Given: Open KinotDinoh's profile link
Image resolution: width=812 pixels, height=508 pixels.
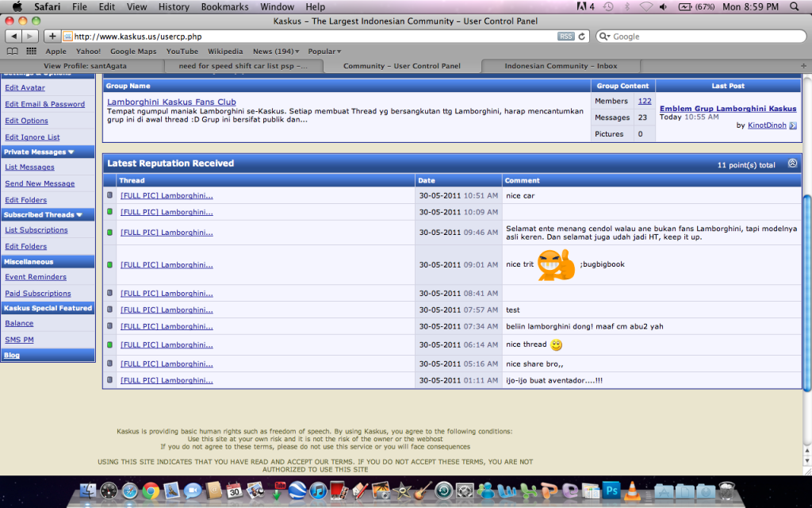Looking at the screenshot, I should click(x=767, y=125).
